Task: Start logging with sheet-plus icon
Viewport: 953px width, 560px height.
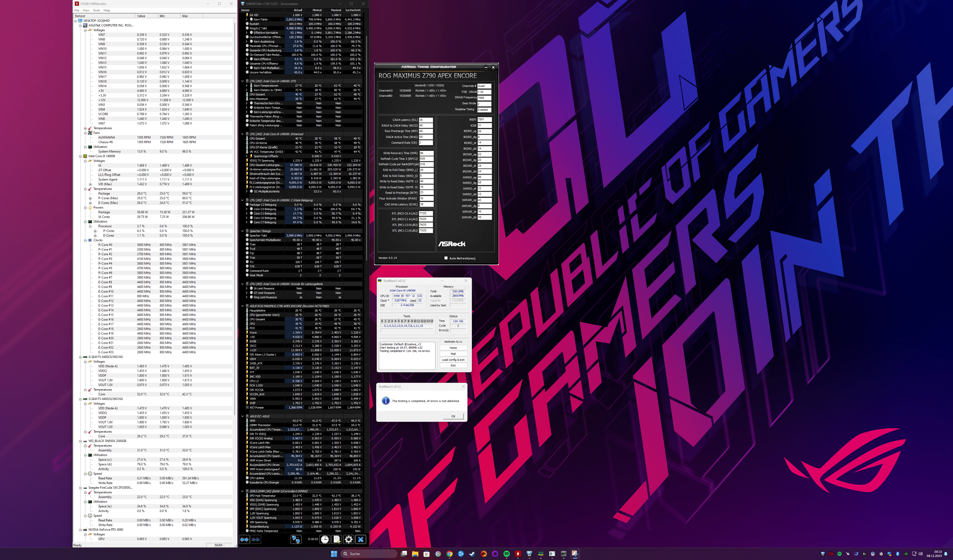Action: [x=337, y=539]
